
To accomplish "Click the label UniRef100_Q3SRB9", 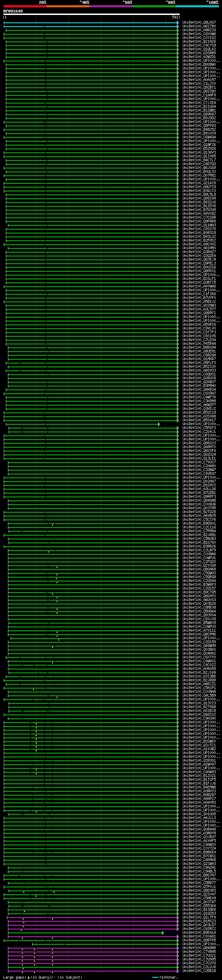I will click(x=199, y=53).
